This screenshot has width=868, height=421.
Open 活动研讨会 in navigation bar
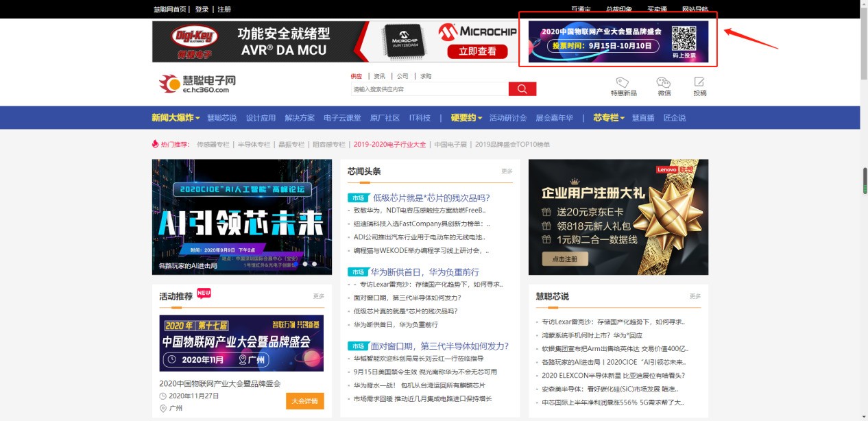[508, 118]
